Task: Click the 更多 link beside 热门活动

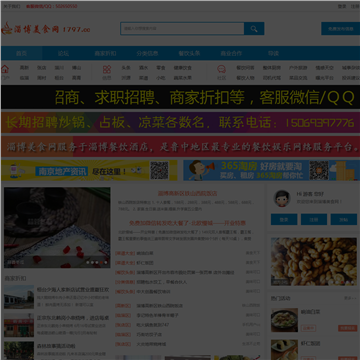Action: coord(350,298)
